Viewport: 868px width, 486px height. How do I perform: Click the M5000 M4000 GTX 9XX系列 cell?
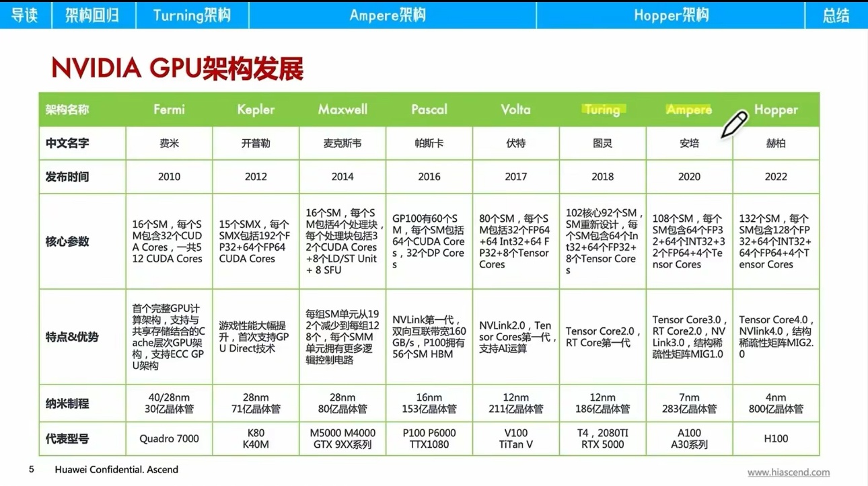[342, 439]
